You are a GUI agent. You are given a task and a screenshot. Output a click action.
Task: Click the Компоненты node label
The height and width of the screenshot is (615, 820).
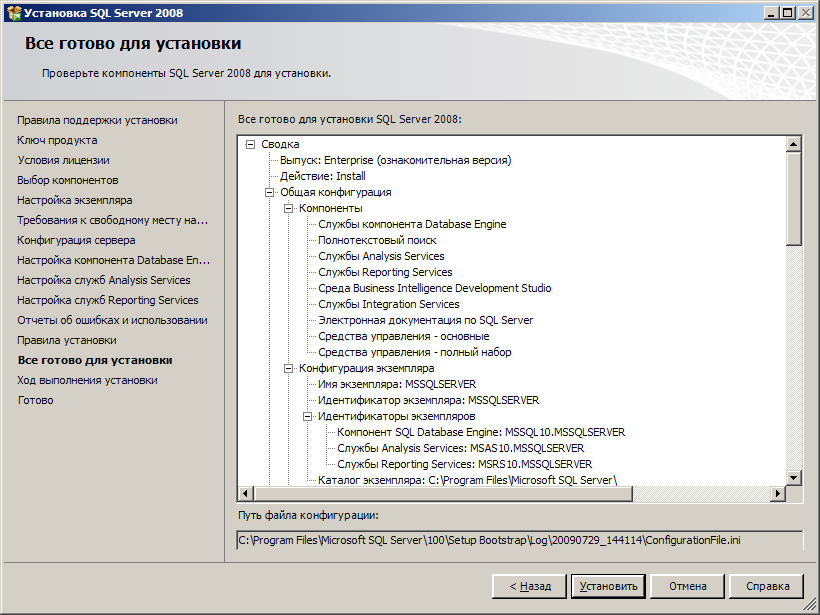331,209
